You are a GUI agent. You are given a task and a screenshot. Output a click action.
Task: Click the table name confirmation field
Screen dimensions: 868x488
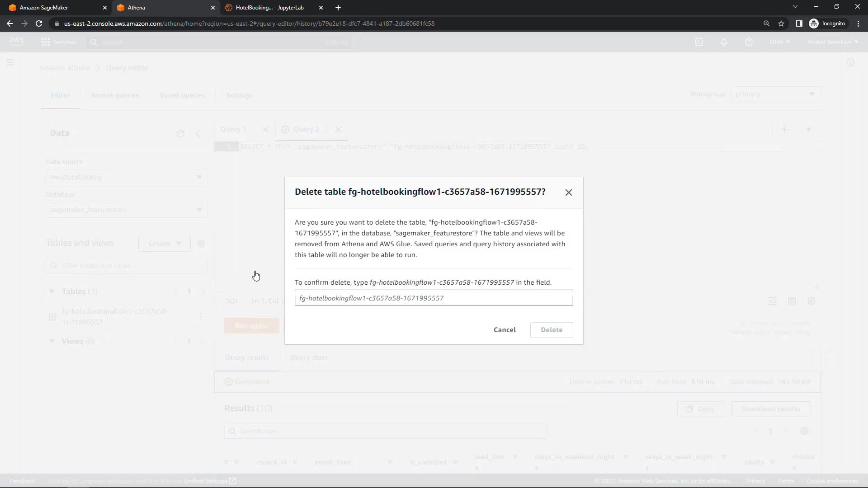coord(434,298)
